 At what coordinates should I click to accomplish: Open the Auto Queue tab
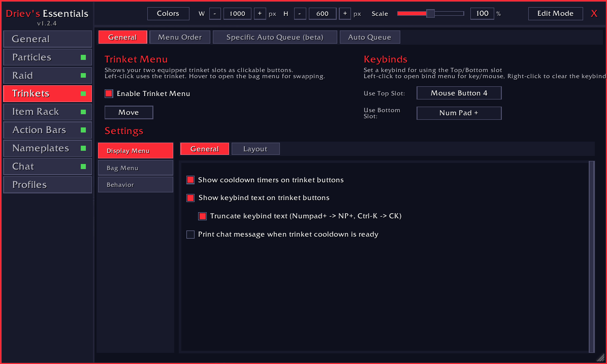pyautogui.click(x=370, y=37)
